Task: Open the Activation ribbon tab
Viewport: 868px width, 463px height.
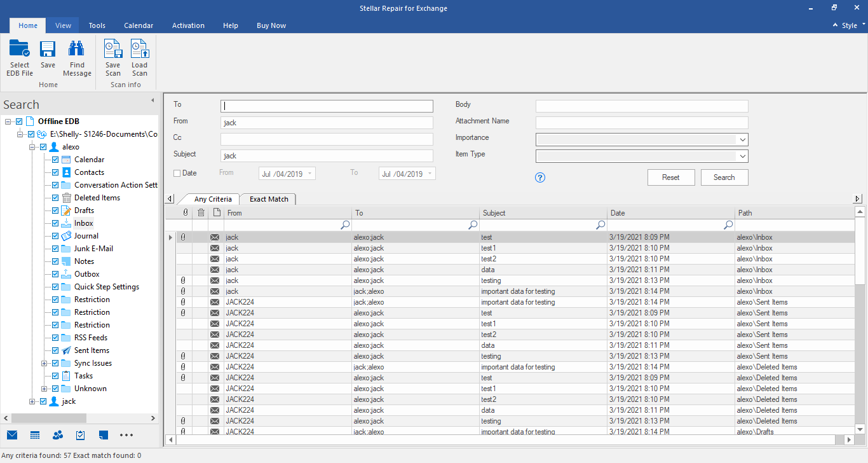Action: pos(188,25)
